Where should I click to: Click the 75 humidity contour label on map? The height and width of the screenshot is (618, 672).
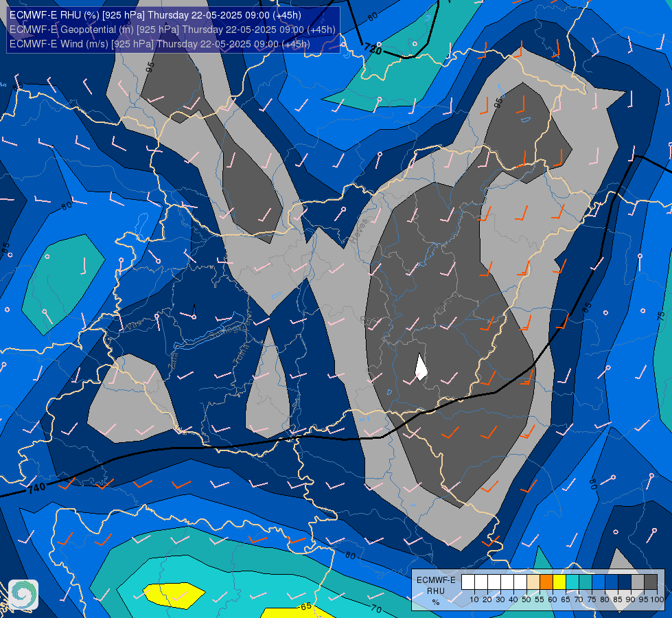(x=661, y=317)
